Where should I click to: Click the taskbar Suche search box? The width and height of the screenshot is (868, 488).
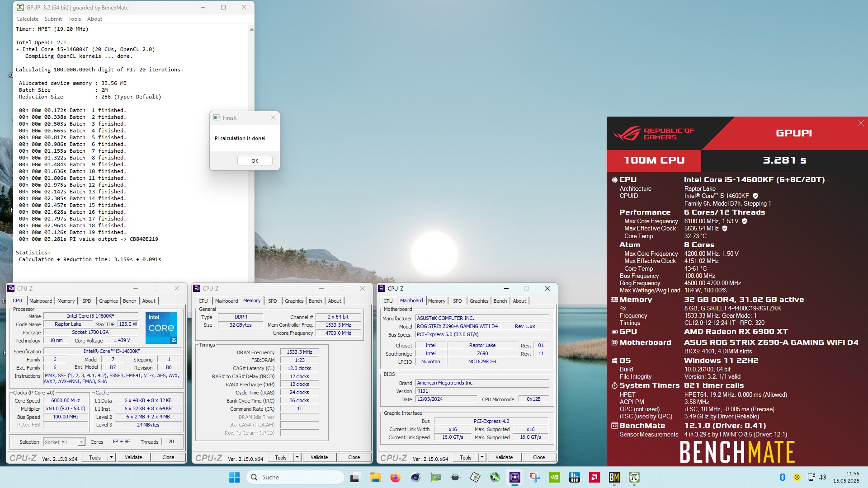[295, 477]
